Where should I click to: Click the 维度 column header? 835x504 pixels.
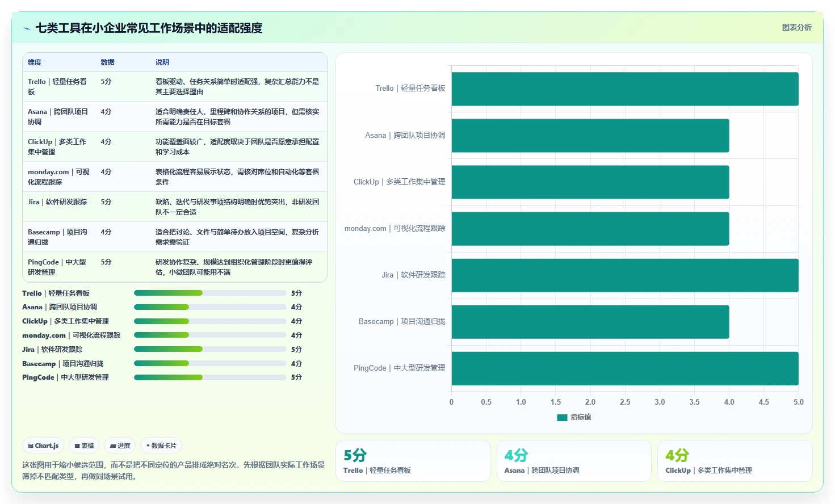click(x=35, y=62)
